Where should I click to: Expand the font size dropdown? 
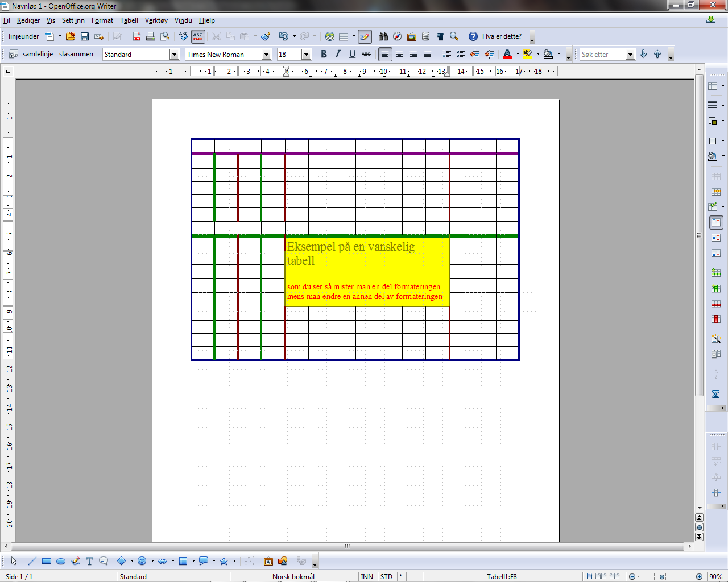(x=306, y=55)
